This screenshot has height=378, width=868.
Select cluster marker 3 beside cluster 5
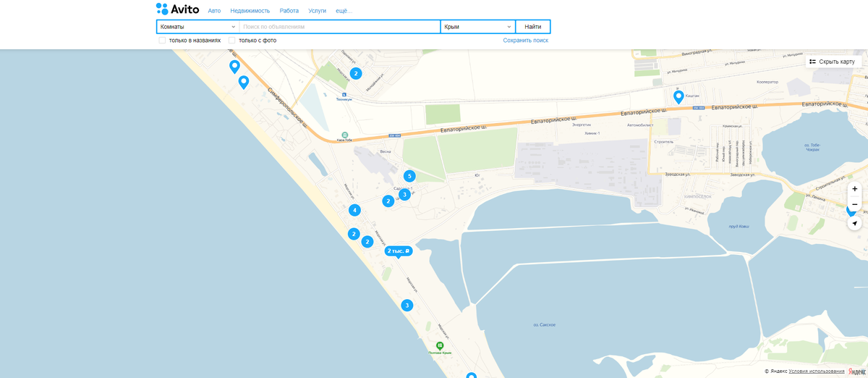tap(404, 194)
